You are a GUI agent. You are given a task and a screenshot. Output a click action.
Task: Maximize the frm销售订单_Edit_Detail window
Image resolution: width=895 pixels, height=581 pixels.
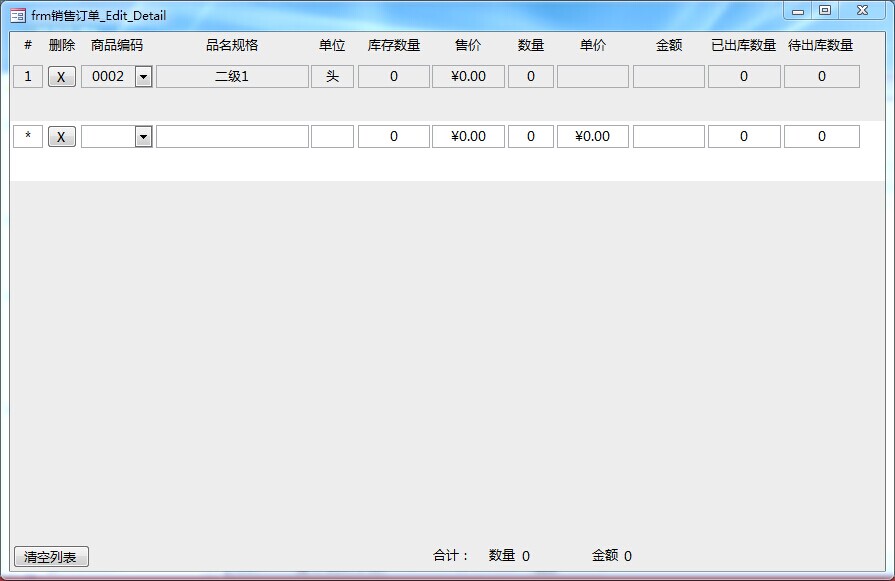tap(825, 11)
